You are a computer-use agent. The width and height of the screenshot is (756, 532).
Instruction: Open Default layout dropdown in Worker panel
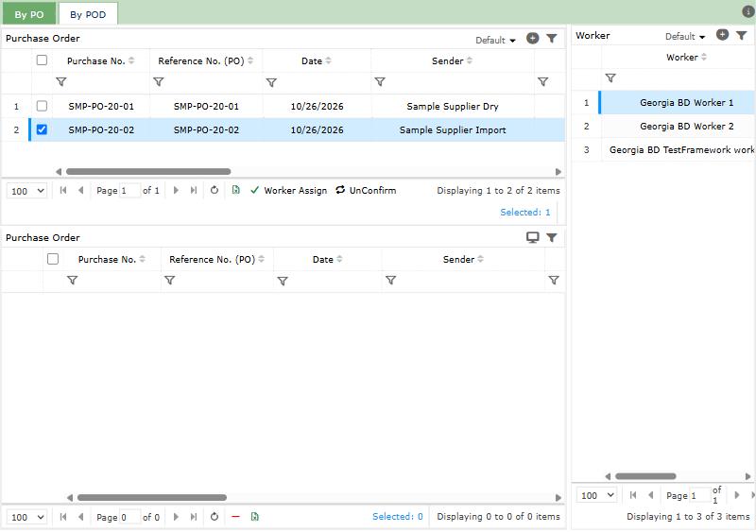click(x=684, y=36)
